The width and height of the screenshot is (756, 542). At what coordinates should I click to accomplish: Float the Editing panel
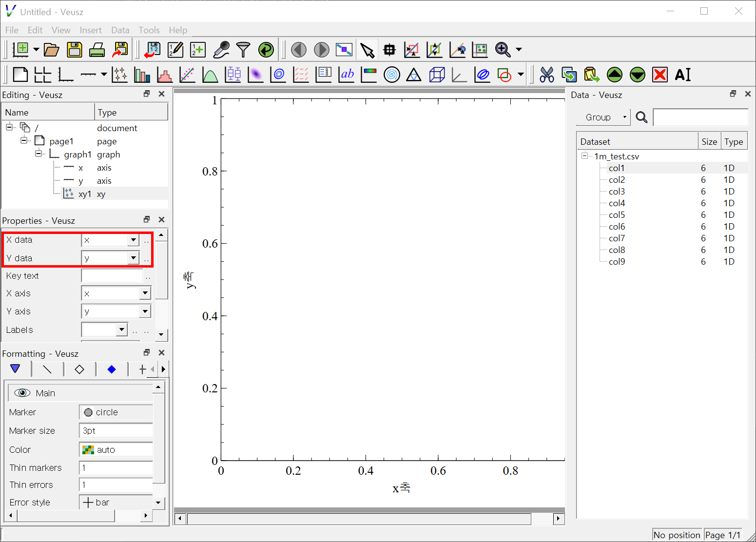147,94
